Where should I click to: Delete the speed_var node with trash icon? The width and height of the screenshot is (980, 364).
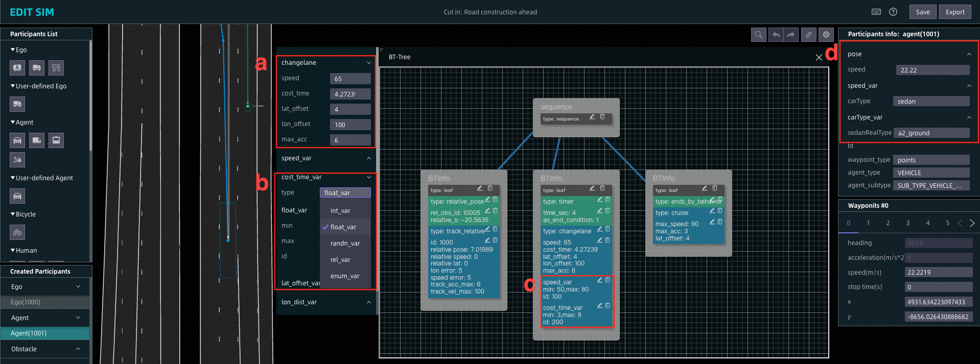tap(608, 280)
